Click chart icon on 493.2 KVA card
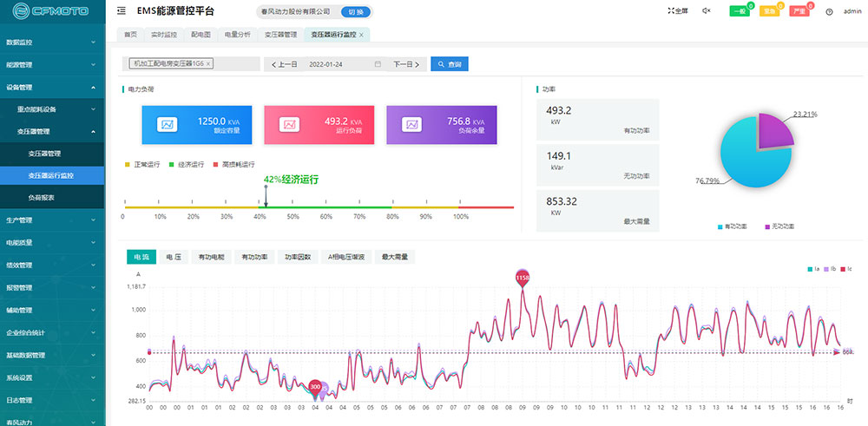 [290, 124]
